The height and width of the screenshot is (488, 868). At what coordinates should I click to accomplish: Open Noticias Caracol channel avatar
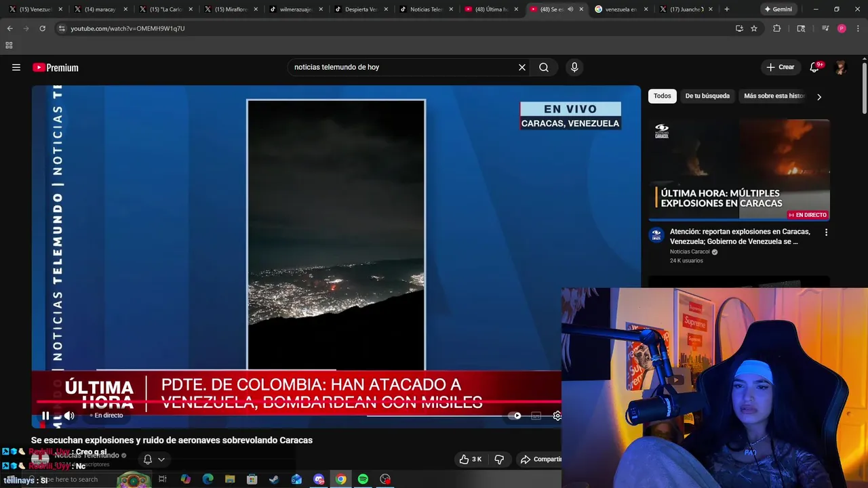point(656,235)
